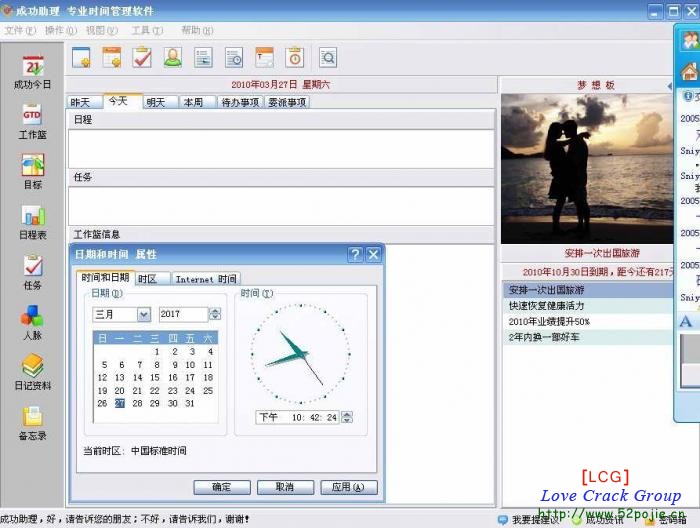Open the GTD 工作篮 sidebar icon
Viewport: 700px width, 528px height.
click(33, 121)
